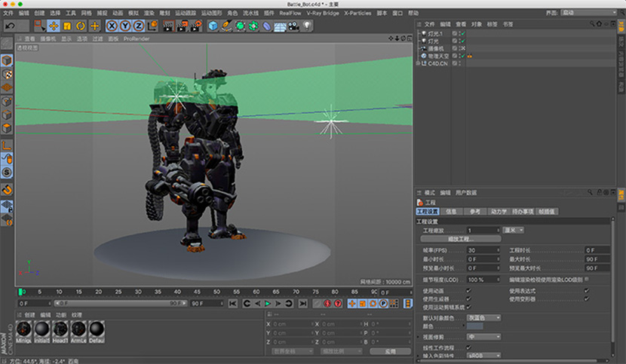Toggle Z axis lock

(x=139, y=26)
